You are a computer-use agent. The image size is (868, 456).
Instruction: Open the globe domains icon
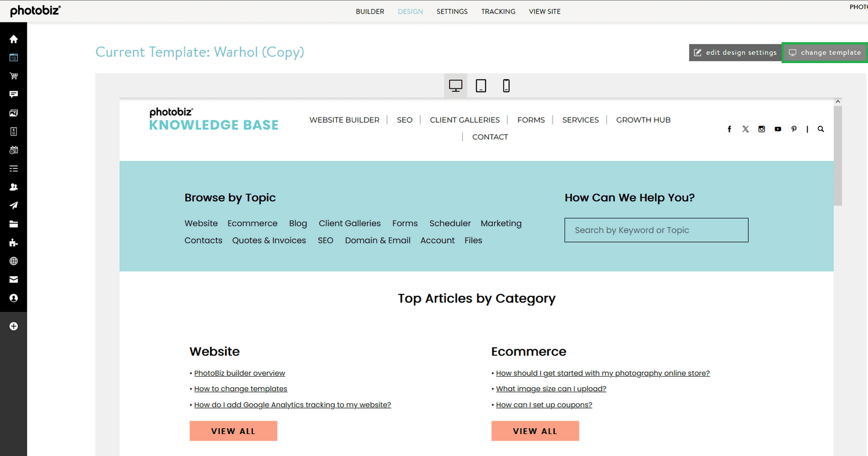point(13,261)
